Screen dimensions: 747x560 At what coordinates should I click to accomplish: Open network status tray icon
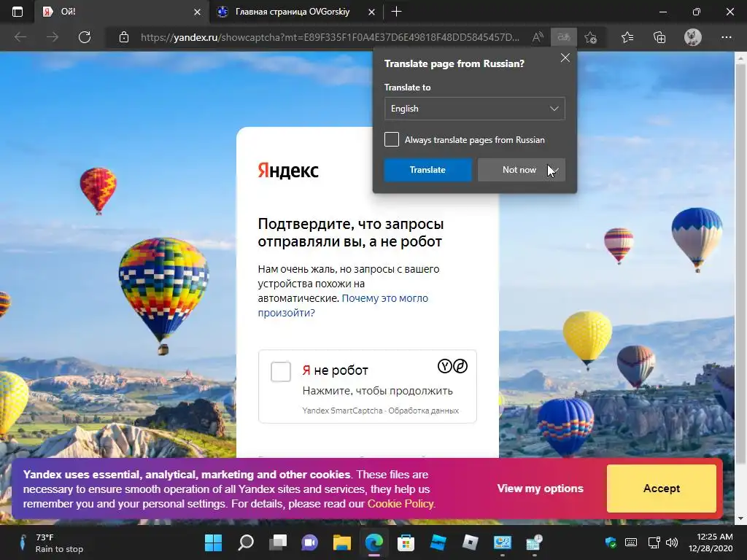coord(654,542)
